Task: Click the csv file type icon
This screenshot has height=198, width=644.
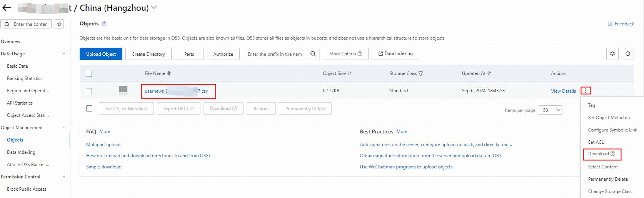Action: click(123, 90)
